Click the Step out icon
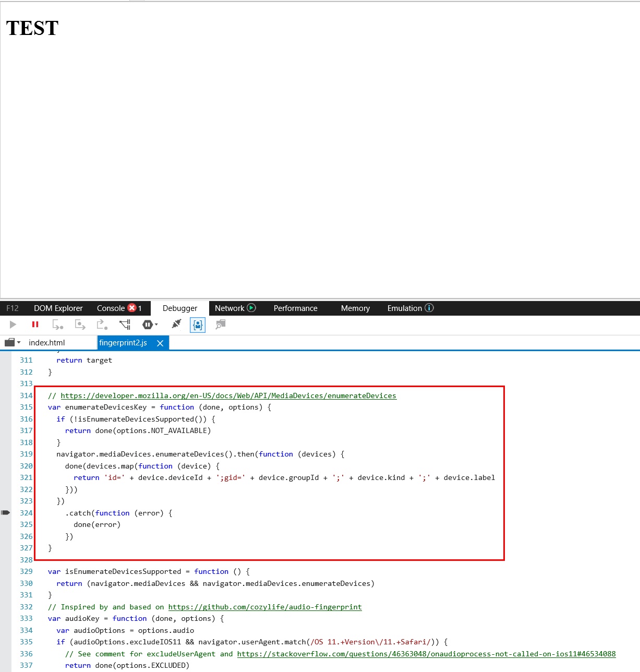The width and height of the screenshot is (640, 672). (102, 325)
